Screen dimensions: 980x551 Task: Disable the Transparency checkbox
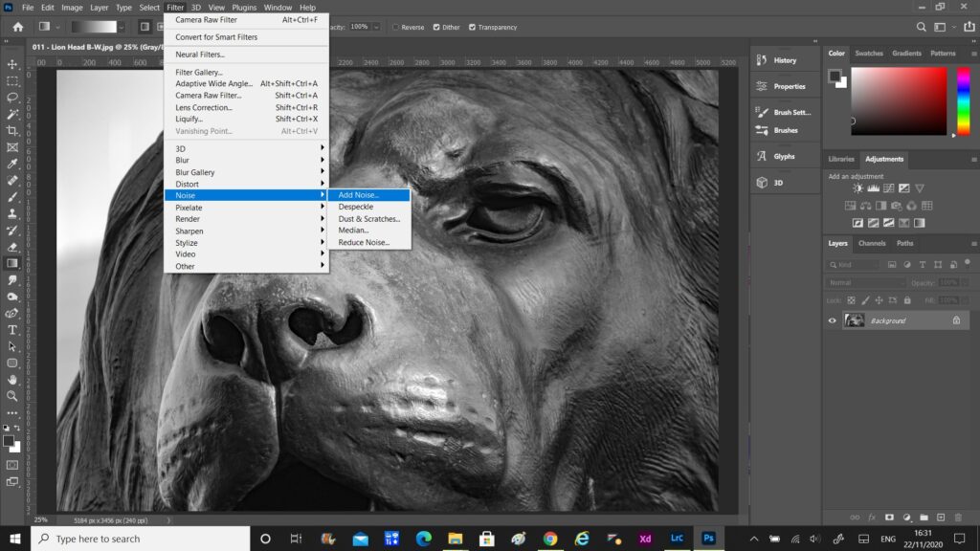[471, 27]
